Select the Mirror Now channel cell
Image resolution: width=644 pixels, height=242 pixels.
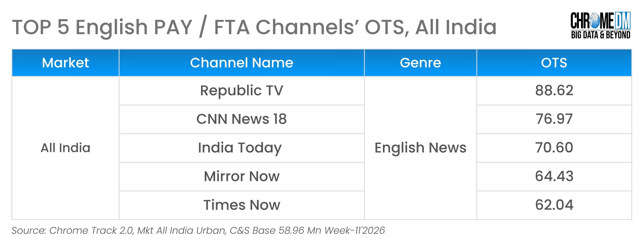(242, 176)
